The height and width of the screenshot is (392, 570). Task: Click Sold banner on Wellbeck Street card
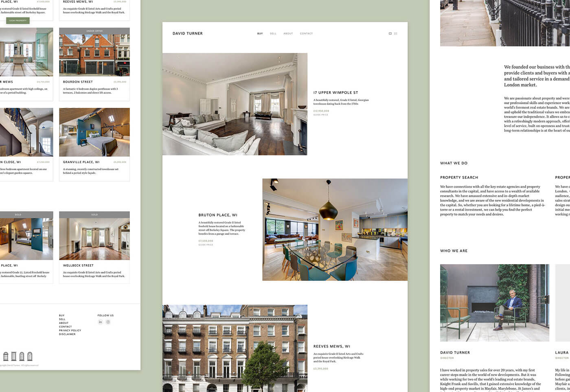pyautogui.click(x=94, y=215)
